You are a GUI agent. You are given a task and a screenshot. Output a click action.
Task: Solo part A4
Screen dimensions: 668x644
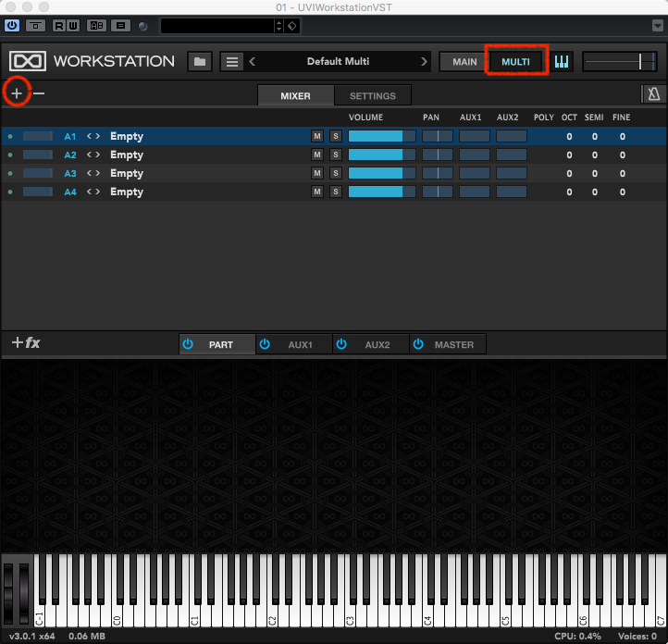point(336,192)
